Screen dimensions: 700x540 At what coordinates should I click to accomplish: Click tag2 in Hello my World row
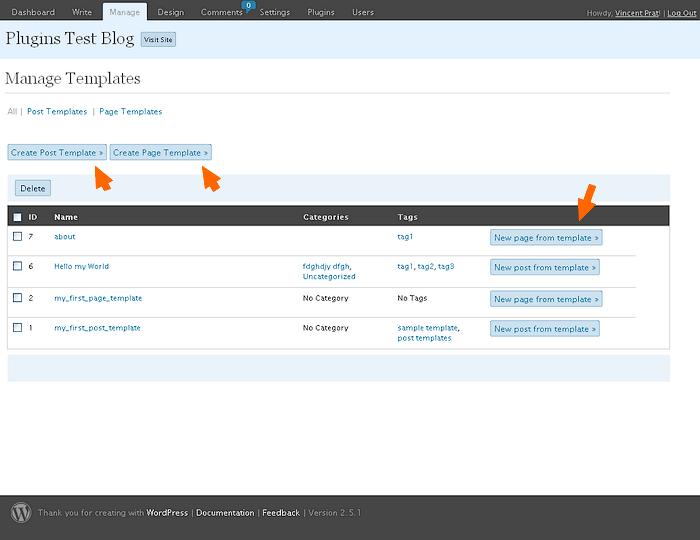coord(425,266)
